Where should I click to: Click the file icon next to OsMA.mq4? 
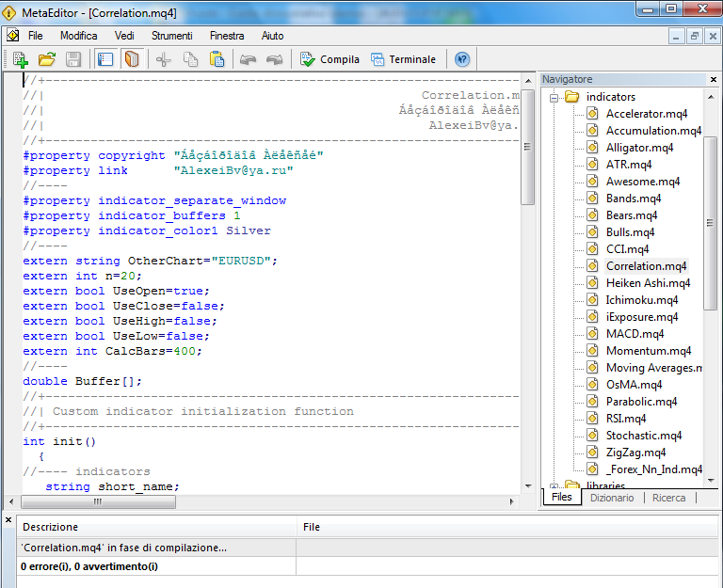(x=592, y=385)
